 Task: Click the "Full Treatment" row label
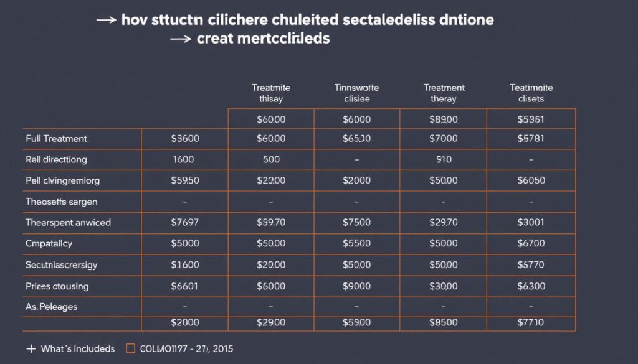point(56,139)
